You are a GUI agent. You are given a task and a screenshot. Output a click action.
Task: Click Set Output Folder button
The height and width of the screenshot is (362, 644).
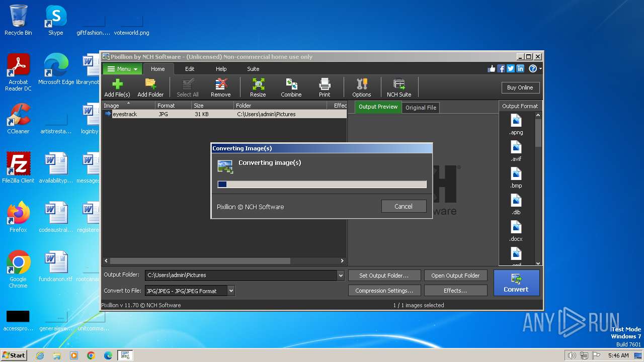click(384, 276)
